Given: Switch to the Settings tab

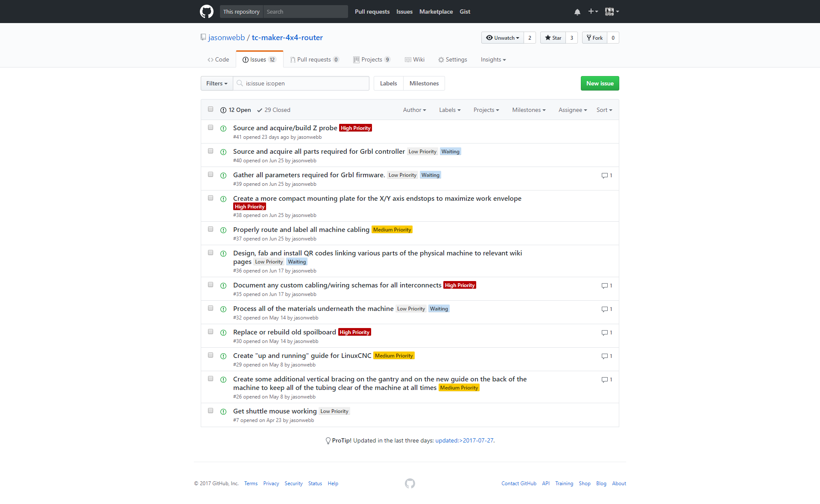Looking at the screenshot, I should (453, 59).
